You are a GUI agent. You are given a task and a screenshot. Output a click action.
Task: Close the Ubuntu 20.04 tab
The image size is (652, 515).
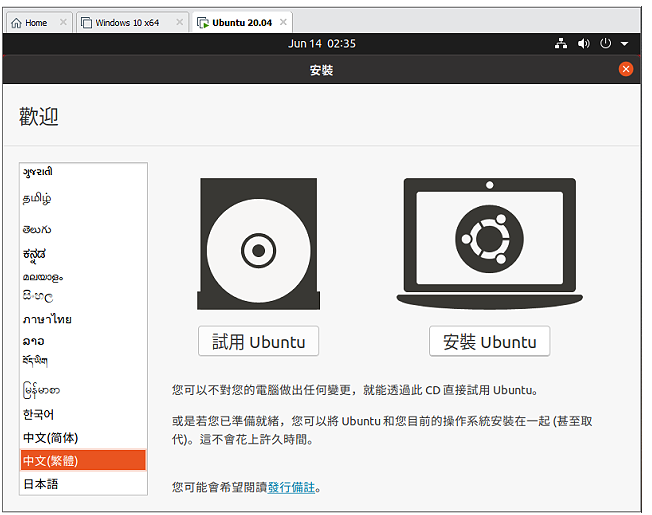click(x=283, y=22)
